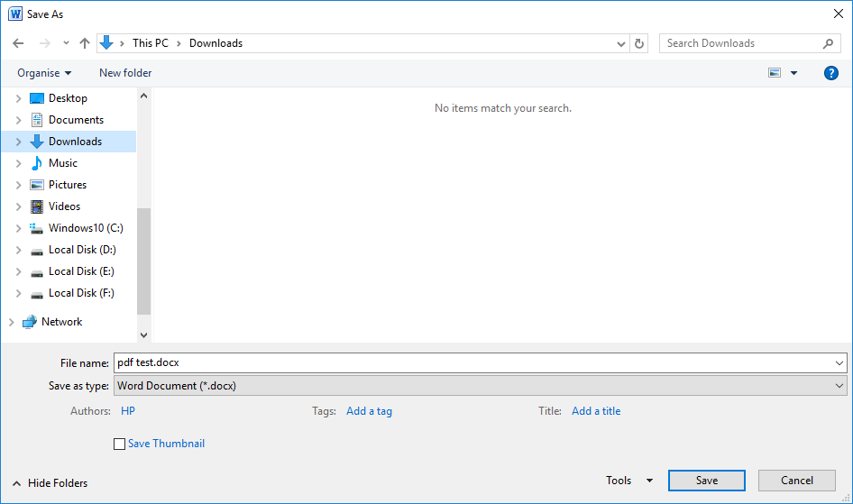This screenshot has width=853, height=504.
Task: Click the Downloads icon in address bar
Action: 106,42
